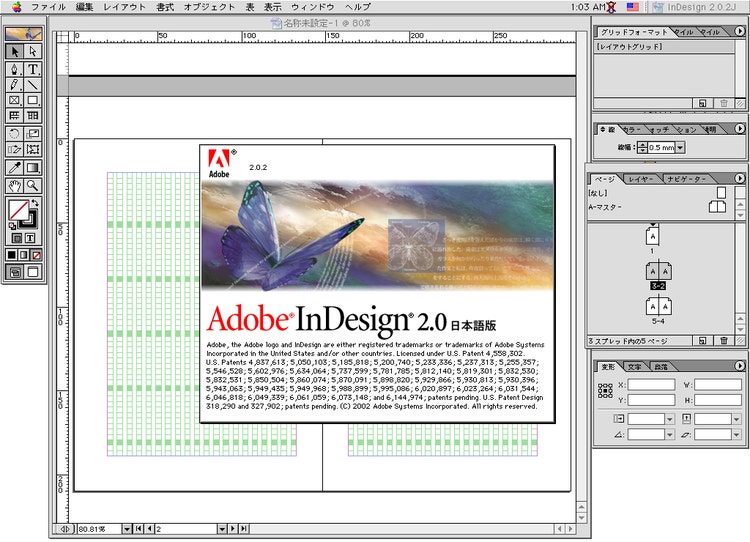Screen dimensions: 750x542
Task: Select the Gradient tool
Action: [33, 167]
